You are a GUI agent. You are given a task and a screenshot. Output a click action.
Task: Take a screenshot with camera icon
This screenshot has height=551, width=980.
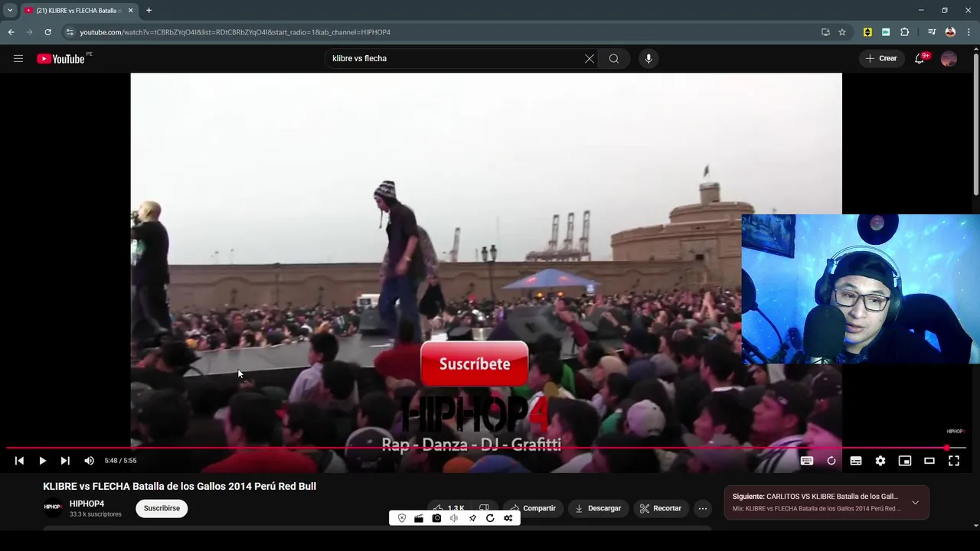436,518
